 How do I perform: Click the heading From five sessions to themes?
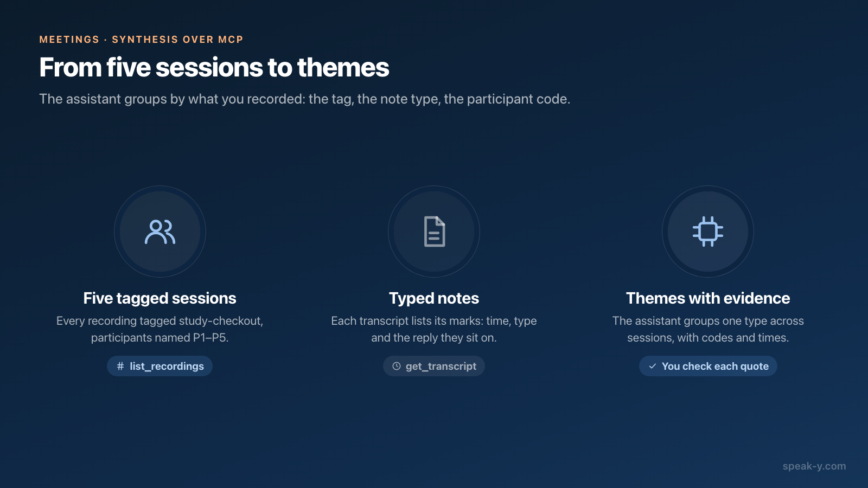click(x=214, y=68)
